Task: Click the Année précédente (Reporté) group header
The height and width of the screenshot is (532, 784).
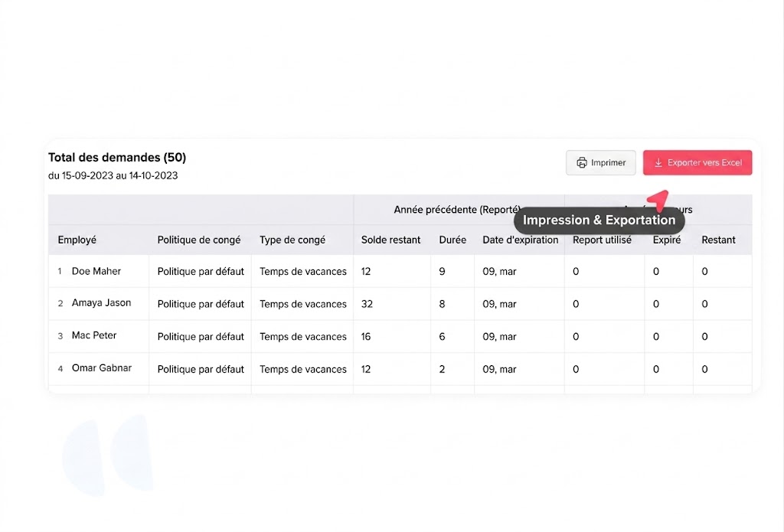Action: click(x=456, y=210)
